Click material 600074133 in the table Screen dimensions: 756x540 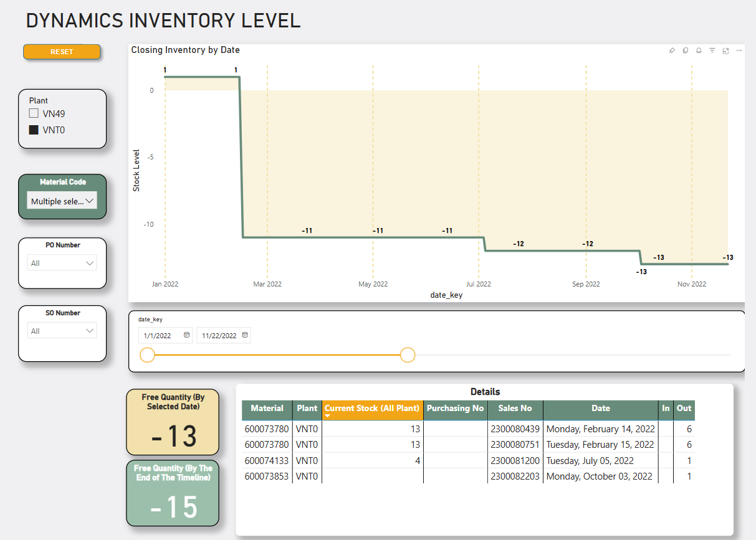267,461
